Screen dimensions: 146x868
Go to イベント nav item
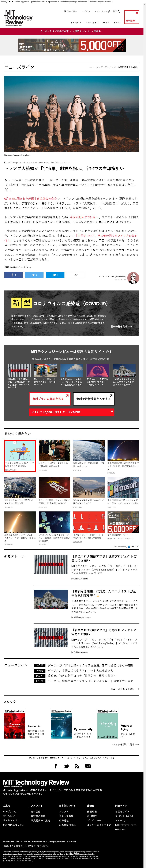(117, 23)
